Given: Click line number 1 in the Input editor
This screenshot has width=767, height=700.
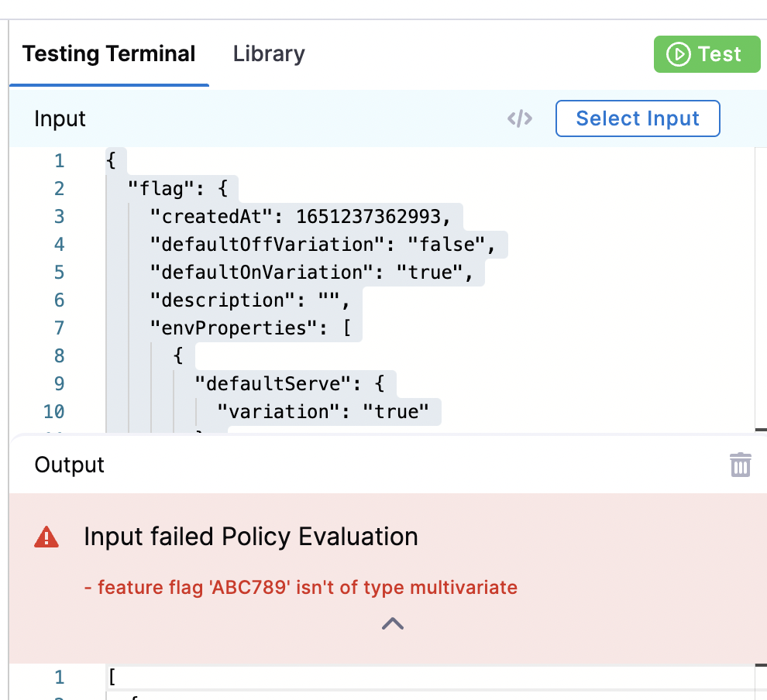Looking at the screenshot, I should [60, 161].
